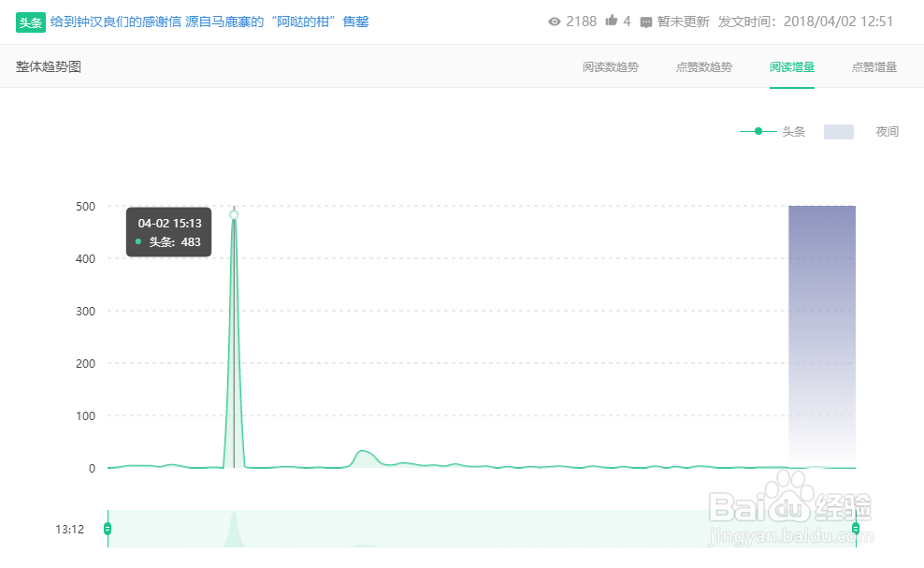Click the eye view-count icon
The height and width of the screenshot is (568, 924).
(554, 22)
